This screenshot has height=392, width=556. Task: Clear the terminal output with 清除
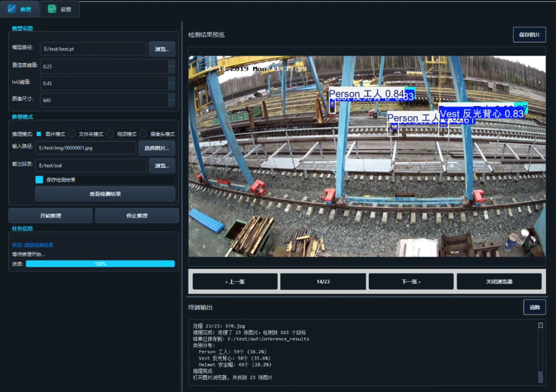pyautogui.click(x=534, y=307)
